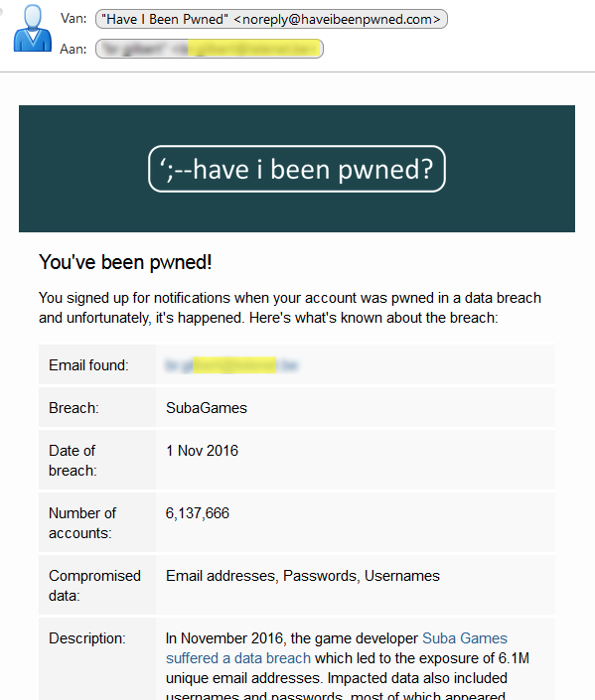Click the blurred Email found address
This screenshot has height=700, width=595.
[x=231, y=365]
